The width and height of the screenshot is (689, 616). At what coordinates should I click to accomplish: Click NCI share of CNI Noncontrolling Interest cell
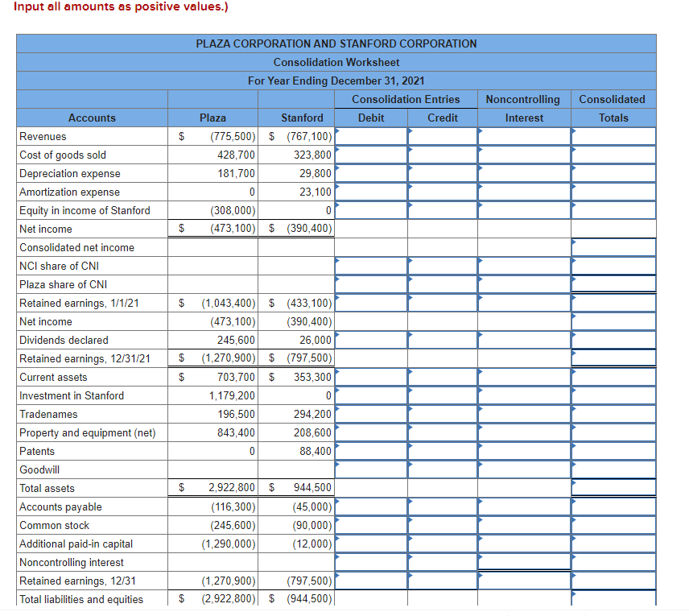click(524, 266)
